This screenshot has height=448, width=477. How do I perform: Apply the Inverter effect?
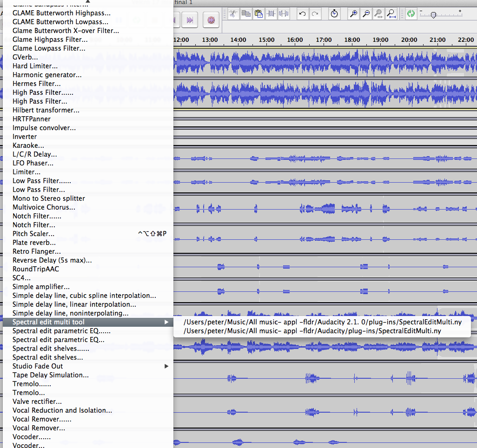click(88, 137)
